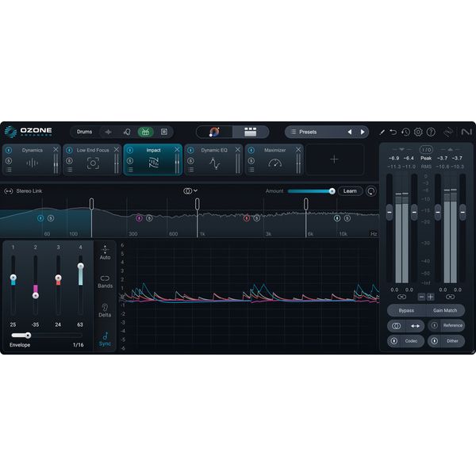Click the pencil edit icon in header

pyautogui.click(x=382, y=132)
